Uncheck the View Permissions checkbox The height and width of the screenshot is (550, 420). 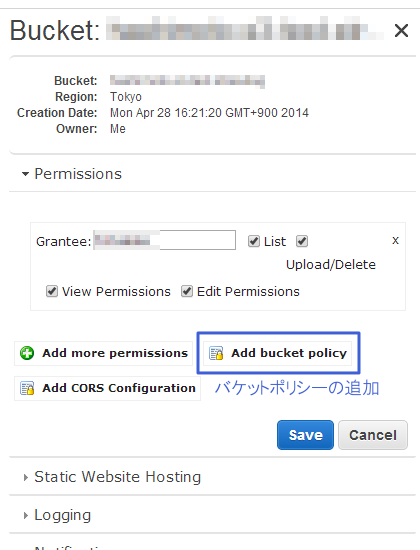click(x=52, y=291)
